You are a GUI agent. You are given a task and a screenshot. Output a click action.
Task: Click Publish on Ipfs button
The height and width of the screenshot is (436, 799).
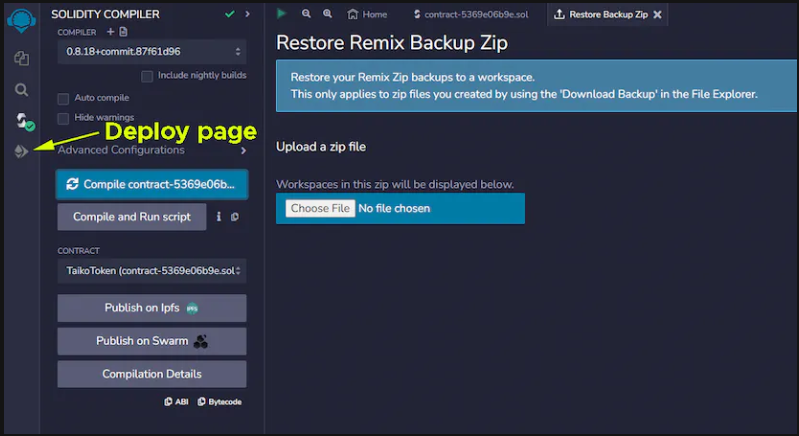pyautogui.click(x=152, y=308)
